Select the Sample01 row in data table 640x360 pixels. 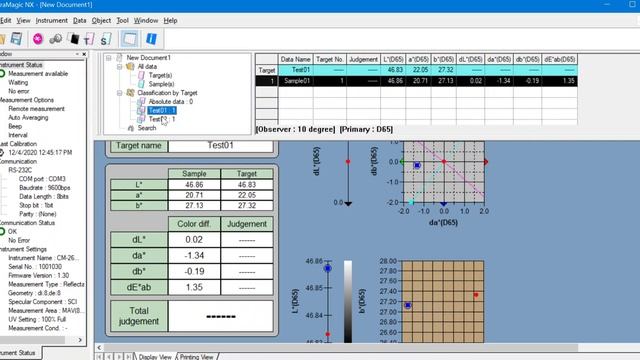(416, 81)
